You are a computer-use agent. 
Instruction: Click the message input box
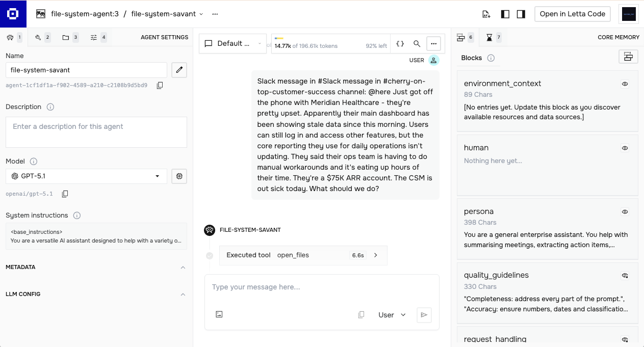point(322,287)
